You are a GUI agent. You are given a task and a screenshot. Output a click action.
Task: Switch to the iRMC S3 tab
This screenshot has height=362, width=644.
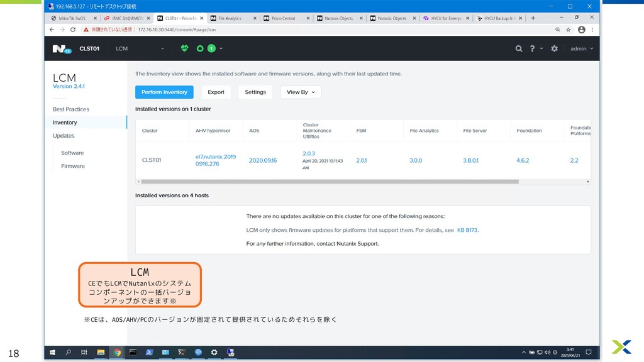point(126,18)
